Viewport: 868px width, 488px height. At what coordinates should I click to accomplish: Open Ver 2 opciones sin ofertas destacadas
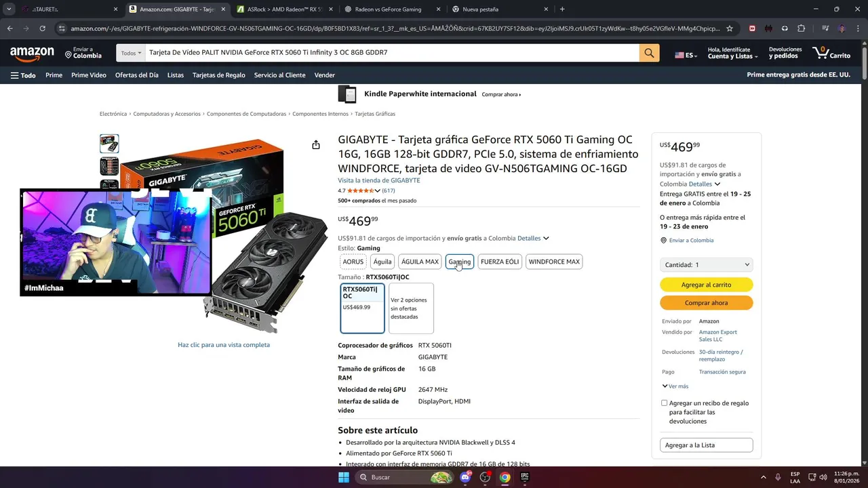[x=411, y=308]
